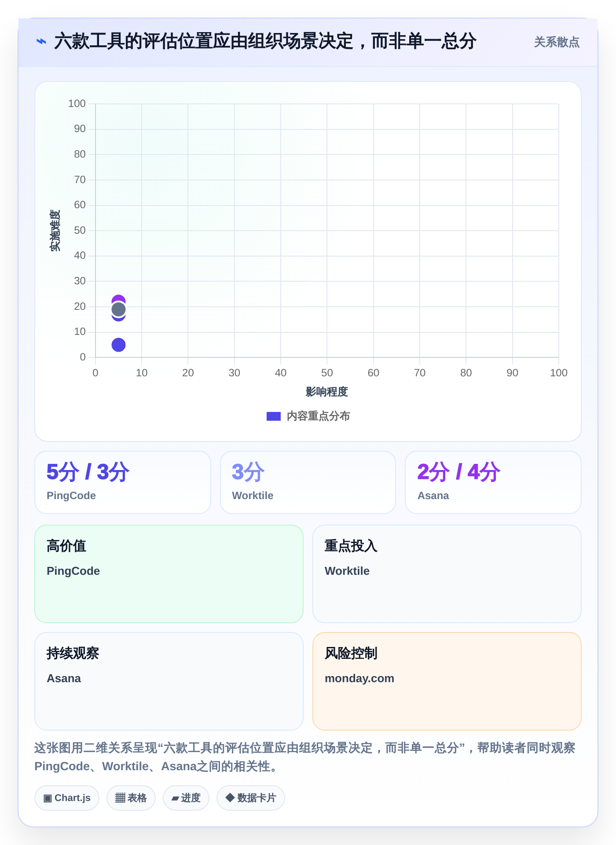Click the 表格 tag chip
The height and width of the screenshot is (845, 616).
(x=131, y=798)
